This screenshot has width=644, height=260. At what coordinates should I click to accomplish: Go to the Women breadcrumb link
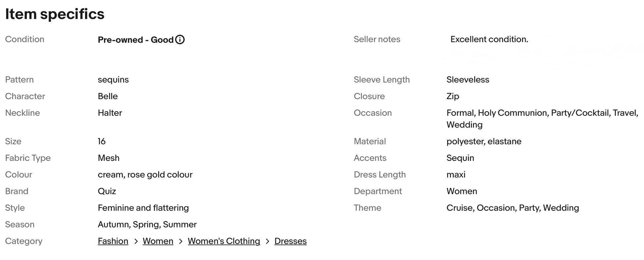point(158,241)
